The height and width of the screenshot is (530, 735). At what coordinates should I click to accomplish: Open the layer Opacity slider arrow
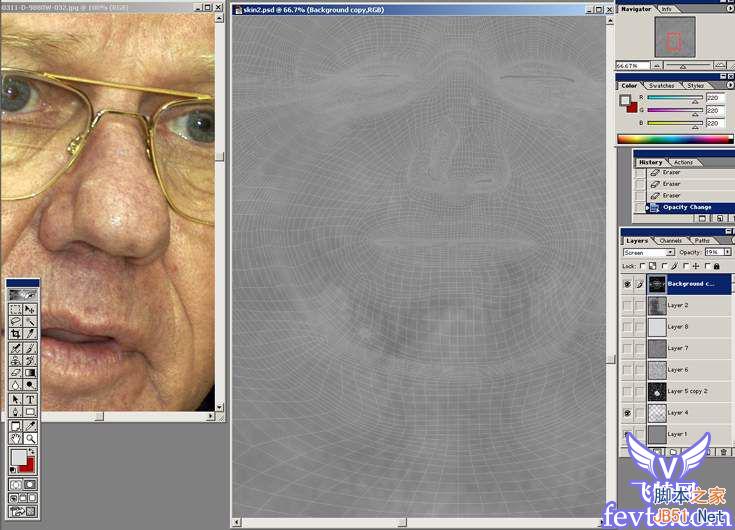pyautogui.click(x=727, y=252)
